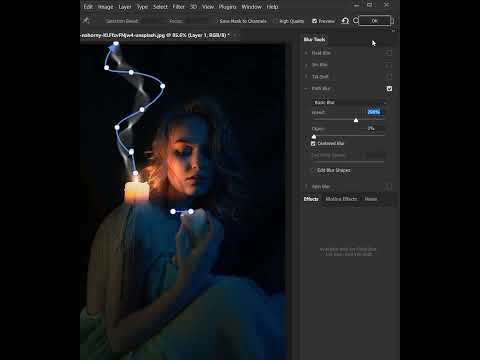Open the Basic Blur preset dropdown
The width and height of the screenshot is (480, 360).
(349, 103)
